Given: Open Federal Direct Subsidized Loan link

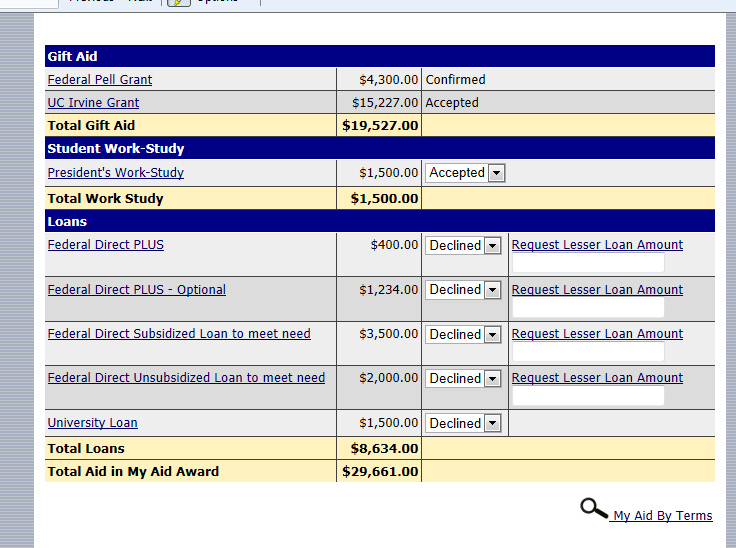Looking at the screenshot, I should pos(179,333).
